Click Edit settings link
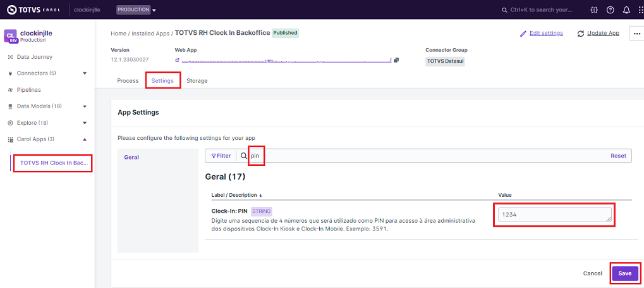 click(546, 33)
